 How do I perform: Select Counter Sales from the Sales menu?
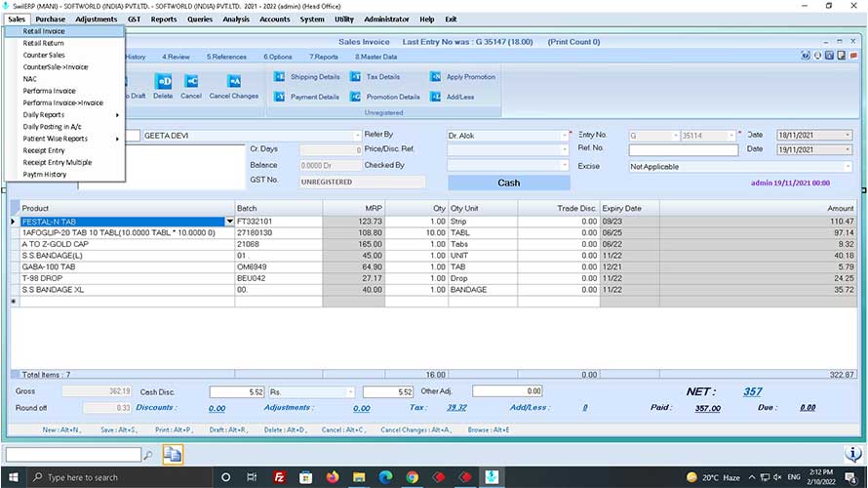[x=44, y=56]
